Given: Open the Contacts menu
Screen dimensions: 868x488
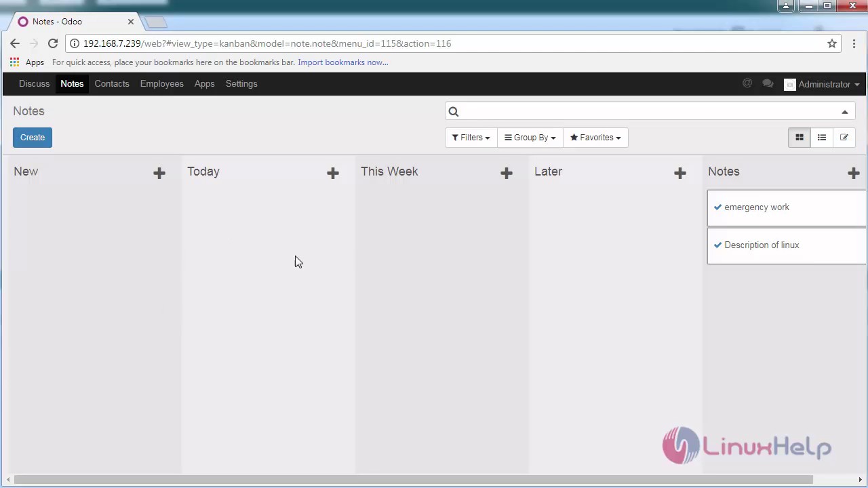Looking at the screenshot, I should (112, 84).
